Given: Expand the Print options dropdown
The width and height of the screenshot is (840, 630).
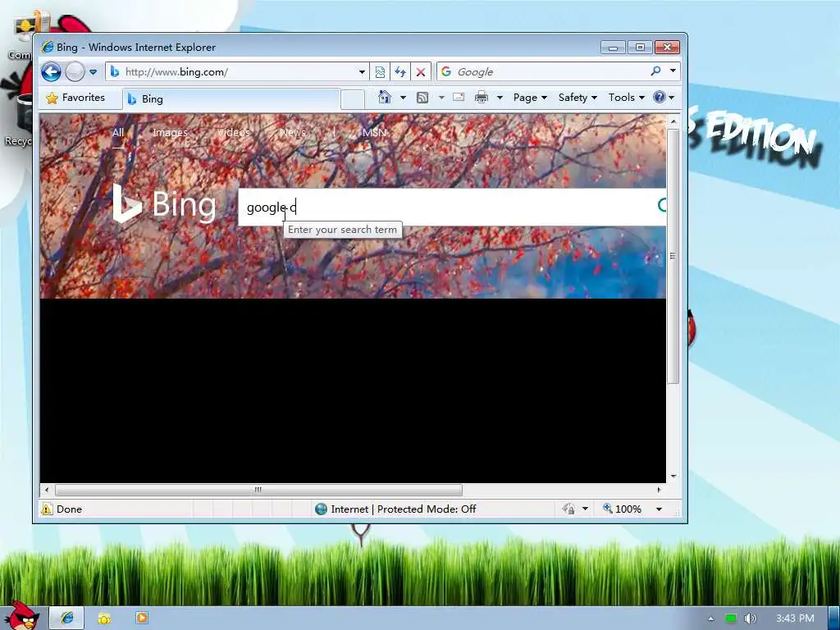Looking at the screenshot, I should [500, 98].
